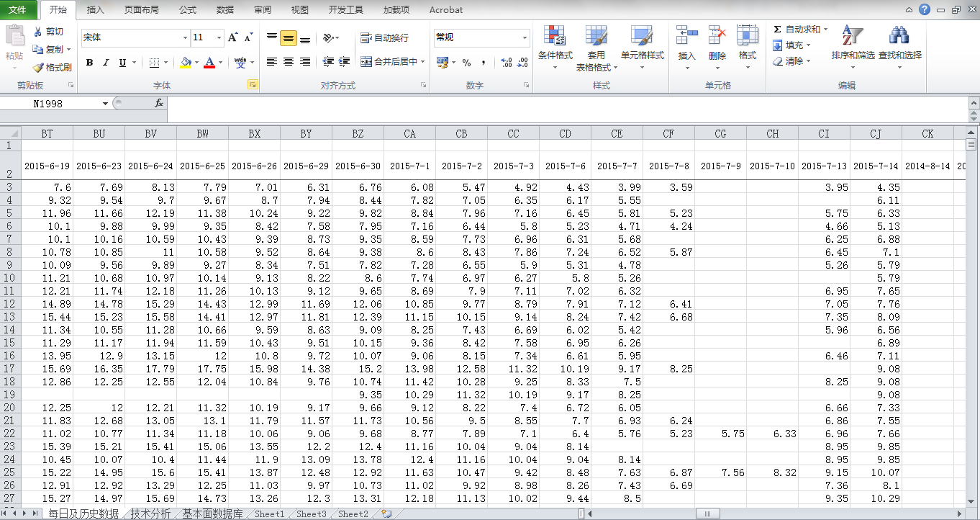The width and height of the screenshot is (980, 520).
Task: Apply accounting number format icon
Action: pos(442,62)
